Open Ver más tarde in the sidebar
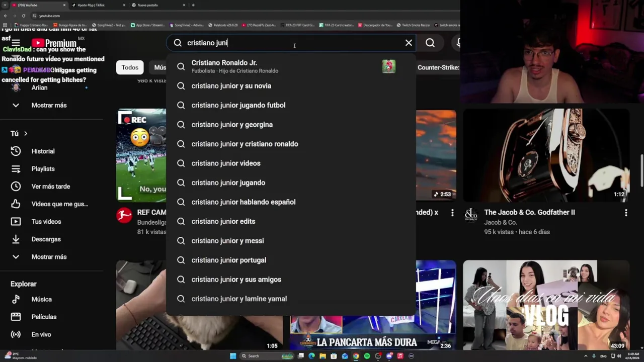 click(x=50, y=187)
